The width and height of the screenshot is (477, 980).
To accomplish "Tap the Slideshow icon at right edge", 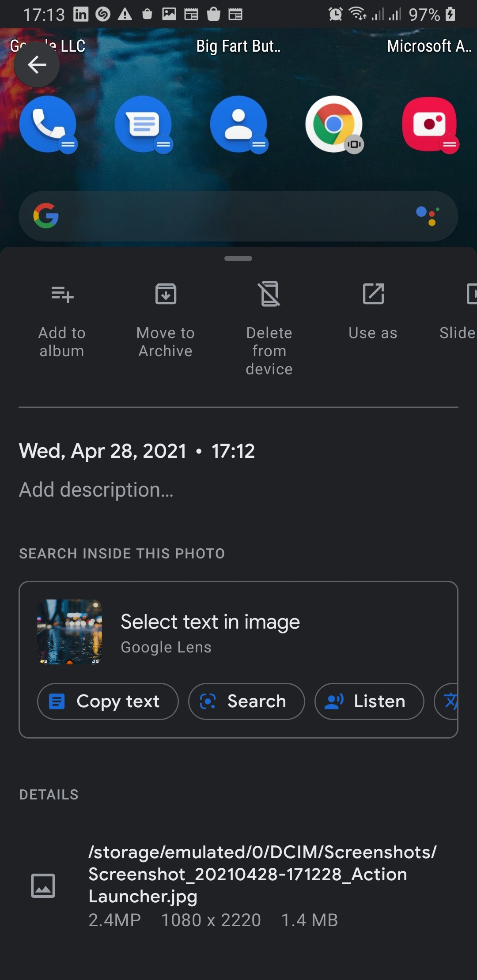I will coord(471,294).
